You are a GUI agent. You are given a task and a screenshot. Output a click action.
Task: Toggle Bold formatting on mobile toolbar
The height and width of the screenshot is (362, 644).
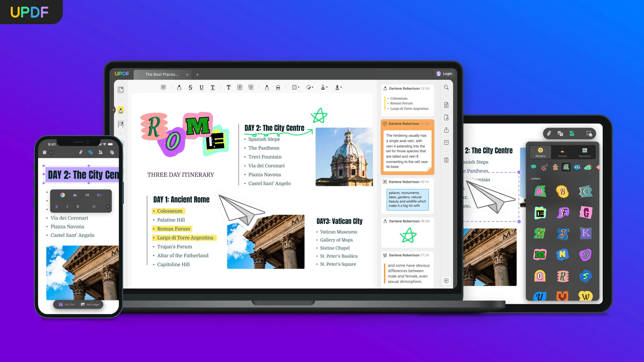[x=57, y=206]
